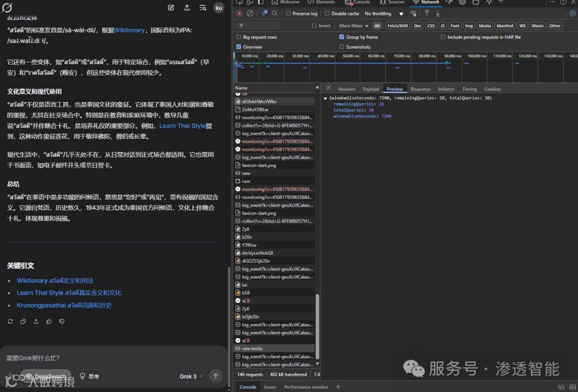Open the Initiator tab

pyautogui.click(x=446, y=89)
